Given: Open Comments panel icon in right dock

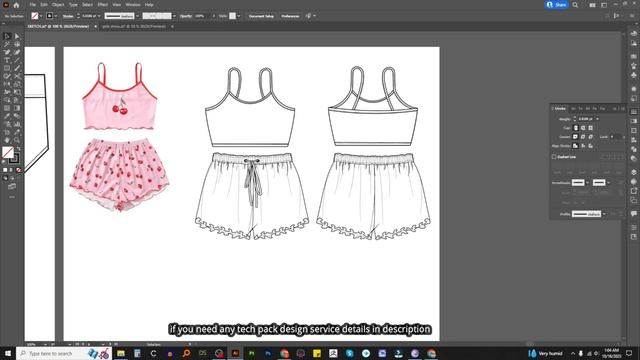Looking at the screenshot, I should pyautogui.click(x=633, y=213).
